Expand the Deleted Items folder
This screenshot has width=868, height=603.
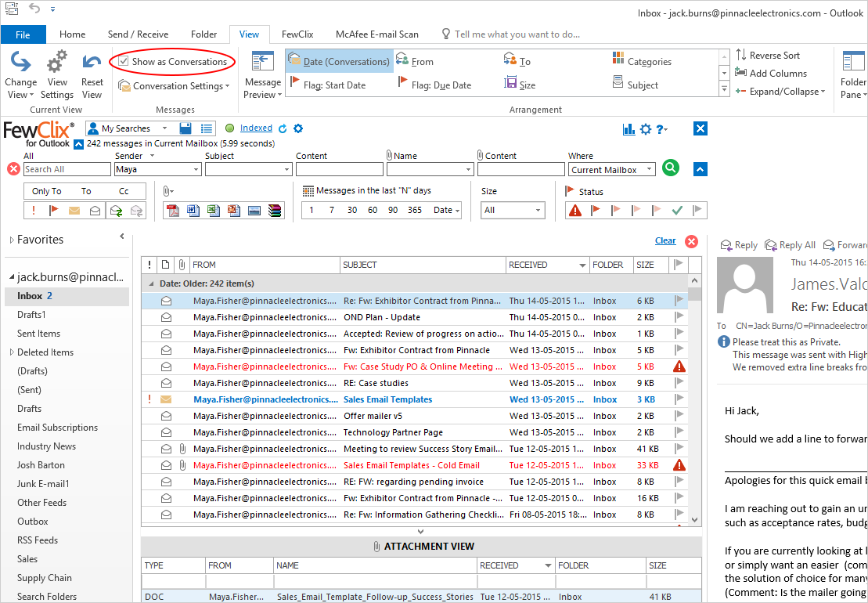(x=12, y=352)
